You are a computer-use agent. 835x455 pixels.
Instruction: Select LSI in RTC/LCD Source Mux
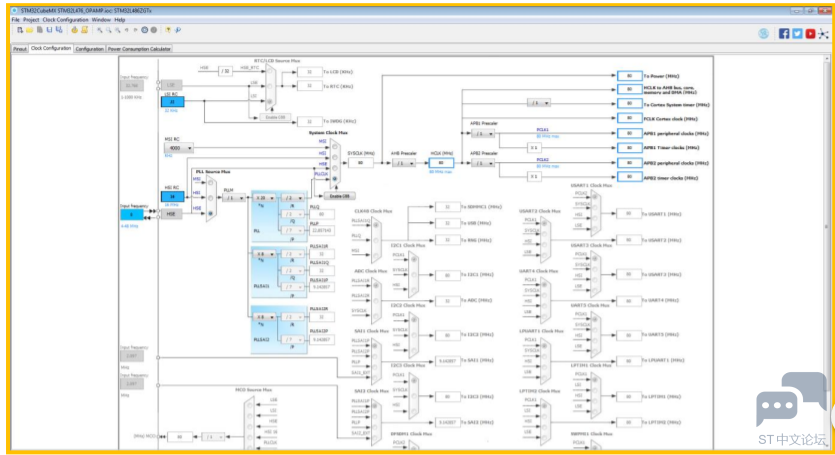click(270, 101)
